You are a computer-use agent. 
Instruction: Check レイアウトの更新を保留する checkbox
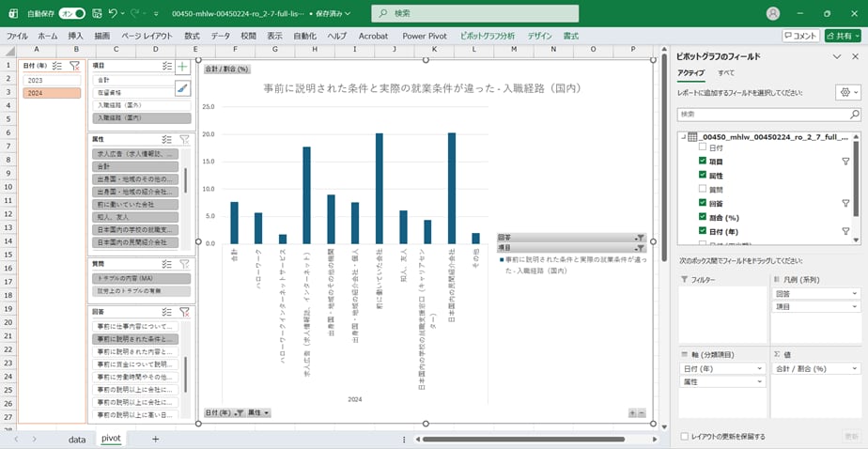pyautogui.click(x=684, y=436)
